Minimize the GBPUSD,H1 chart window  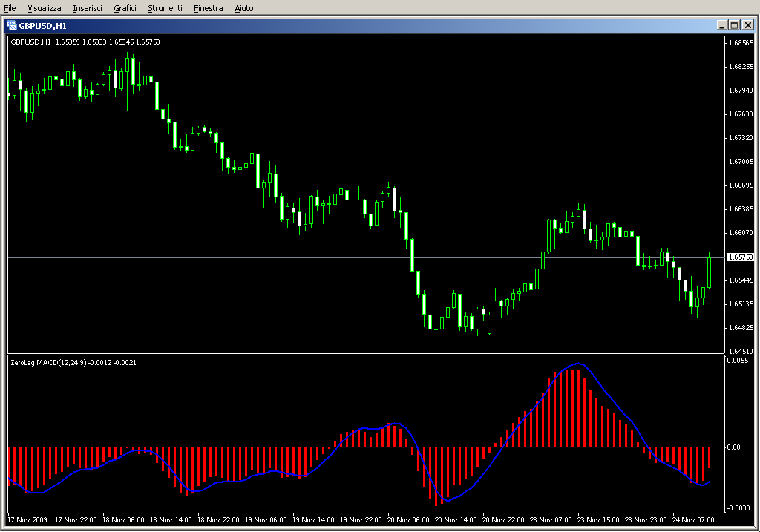721,25
